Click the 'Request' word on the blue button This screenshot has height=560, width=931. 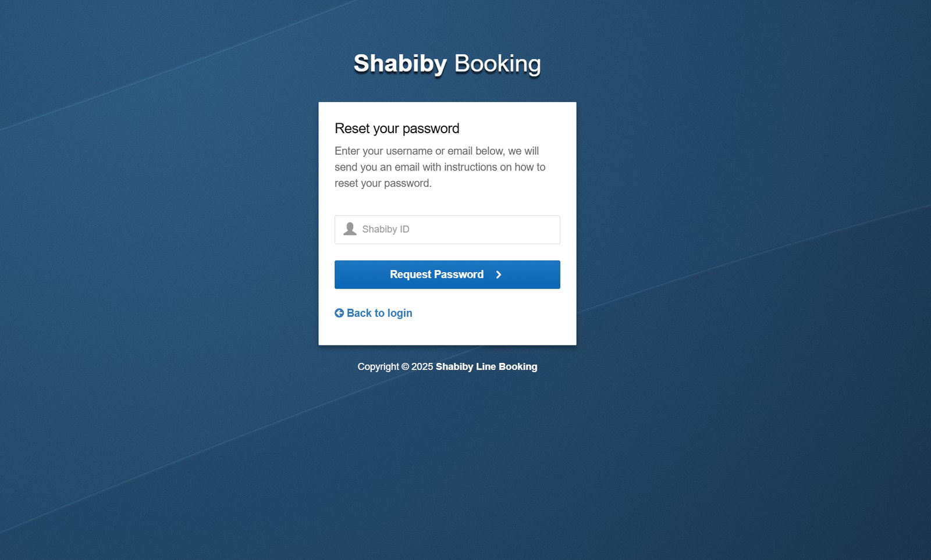410,274
